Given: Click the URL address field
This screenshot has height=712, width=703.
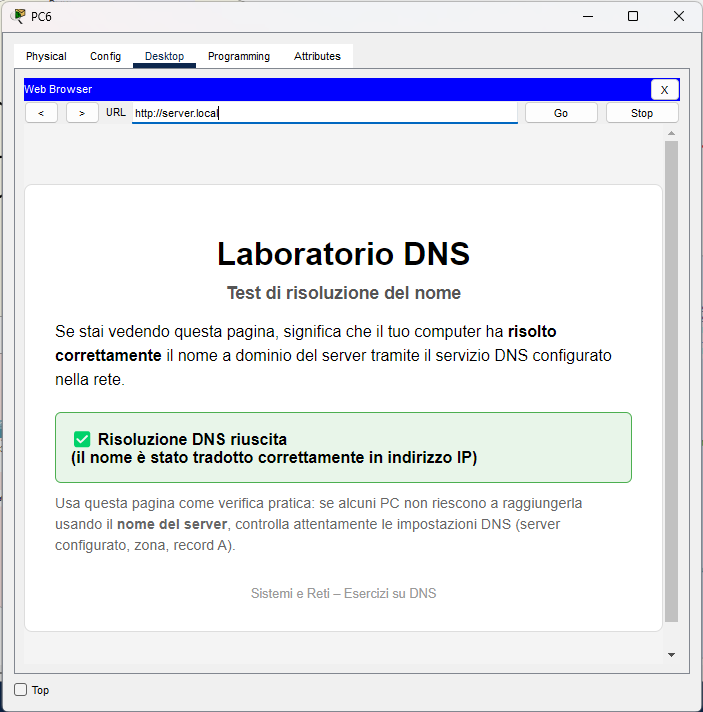Looking at the screenshot, I should (325, 113).
